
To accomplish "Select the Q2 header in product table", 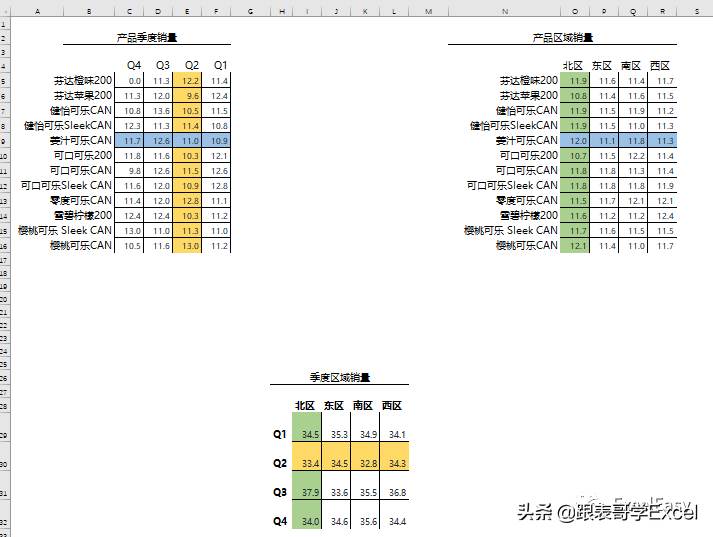I will [191, 65].
